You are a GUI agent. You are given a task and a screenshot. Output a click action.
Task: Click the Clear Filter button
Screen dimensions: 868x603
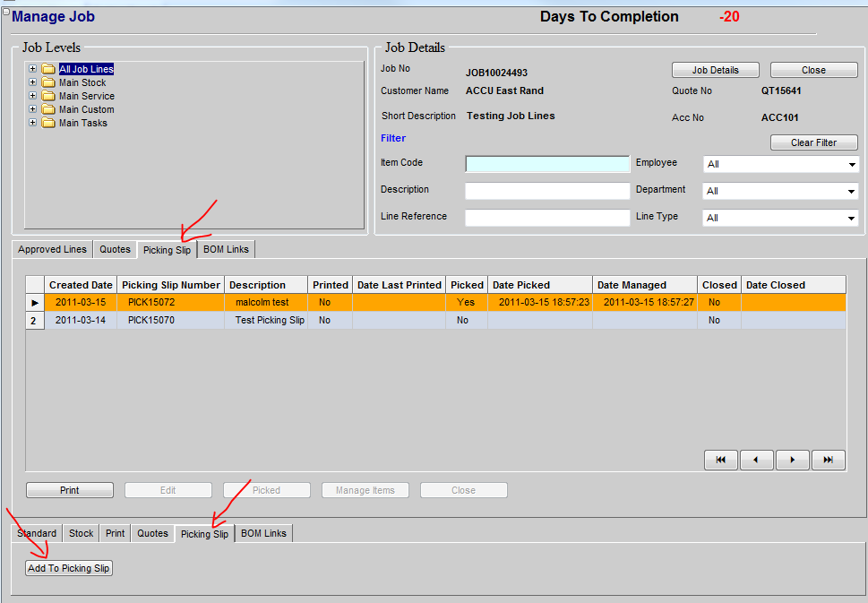click(x=813, y=143)
